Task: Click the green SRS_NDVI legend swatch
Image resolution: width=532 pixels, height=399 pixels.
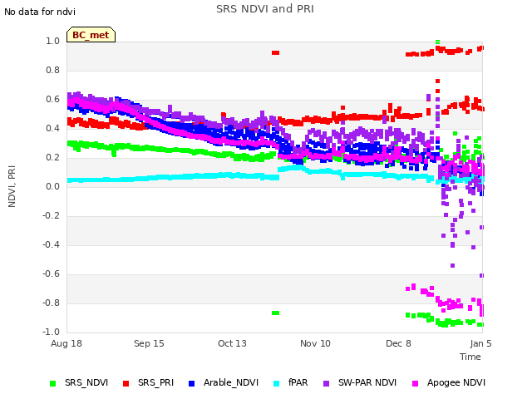Action: [52, 383]
